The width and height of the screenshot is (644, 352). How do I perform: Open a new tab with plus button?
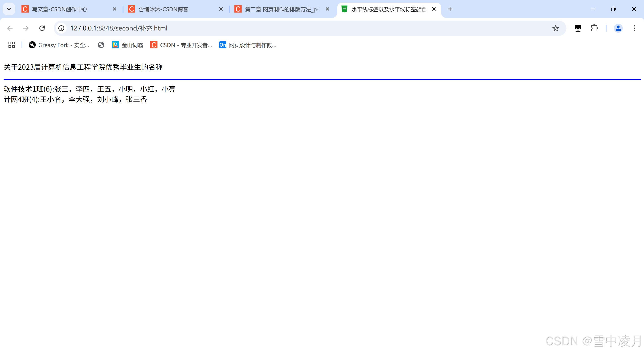[x=450, y=9]
